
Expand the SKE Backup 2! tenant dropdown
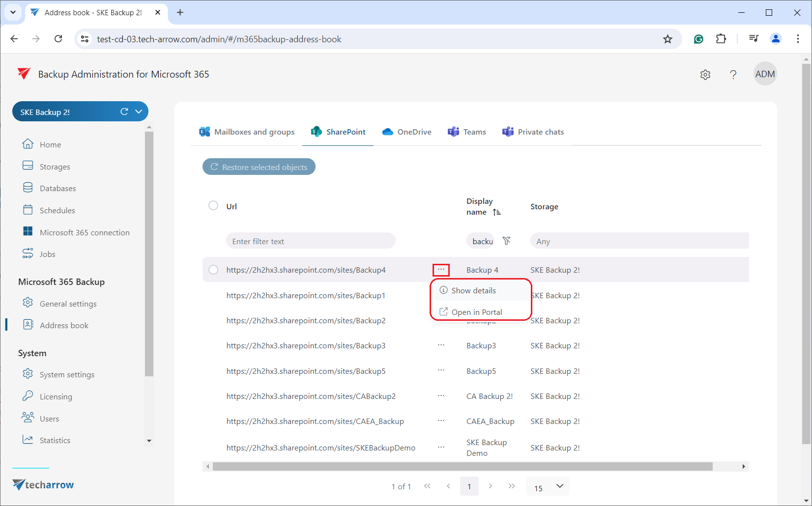(139, 112)
